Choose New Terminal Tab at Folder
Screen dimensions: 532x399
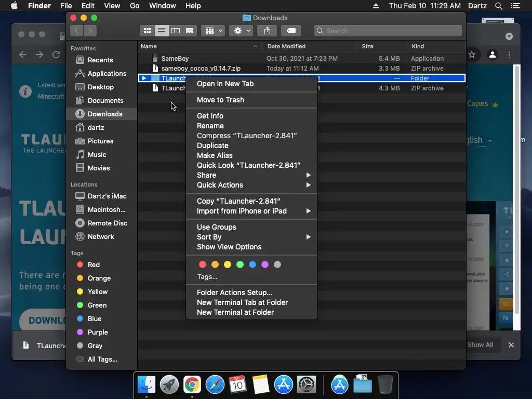pos(251,303)
